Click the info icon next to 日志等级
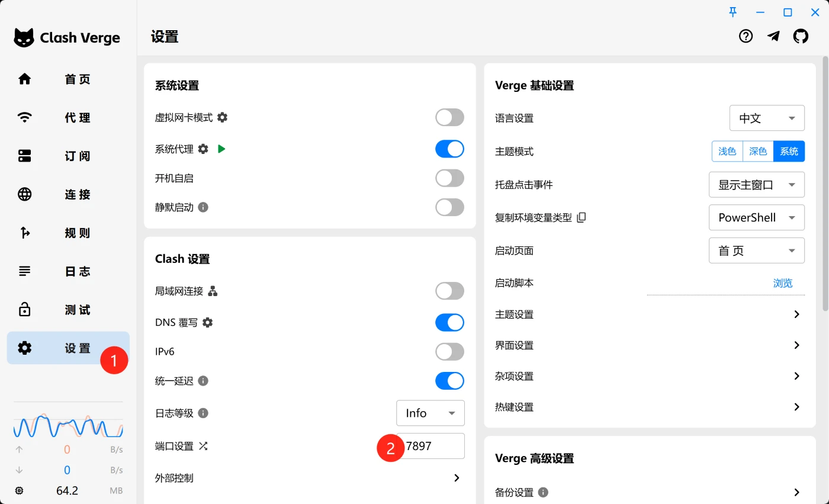This screenshot has height=504, width=829. click(x=203, y=413)
